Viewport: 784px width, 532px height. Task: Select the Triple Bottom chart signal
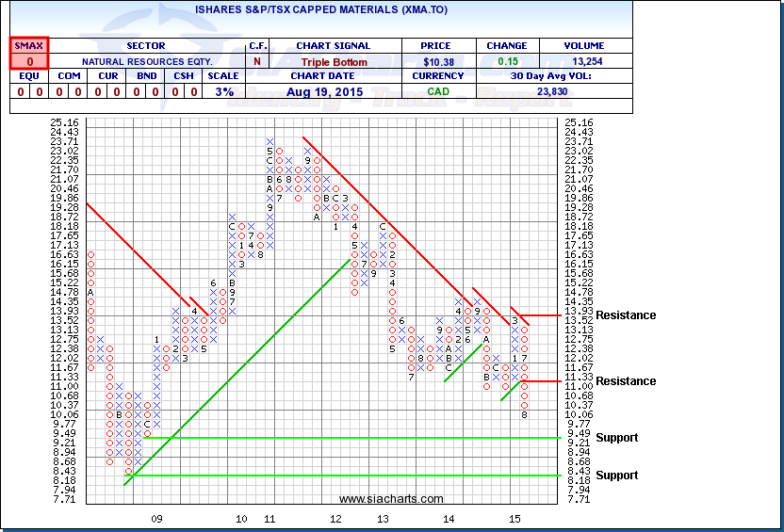[x=334, y=61]
